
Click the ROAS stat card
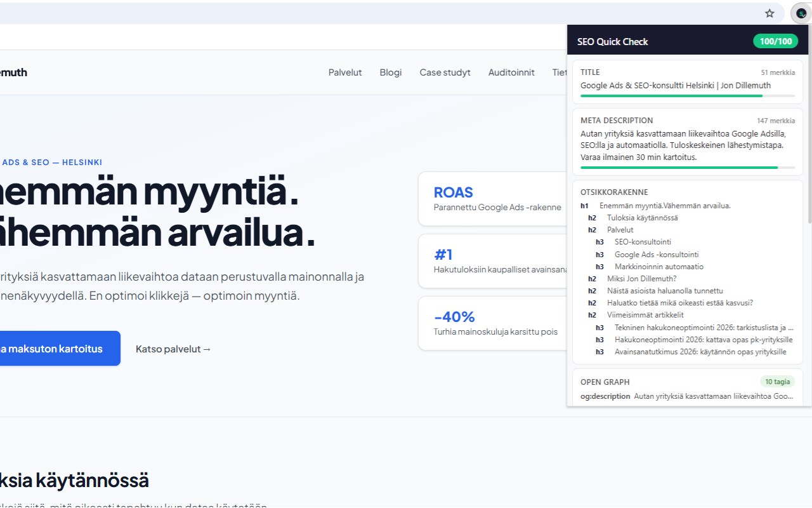(x=492, y=199)
